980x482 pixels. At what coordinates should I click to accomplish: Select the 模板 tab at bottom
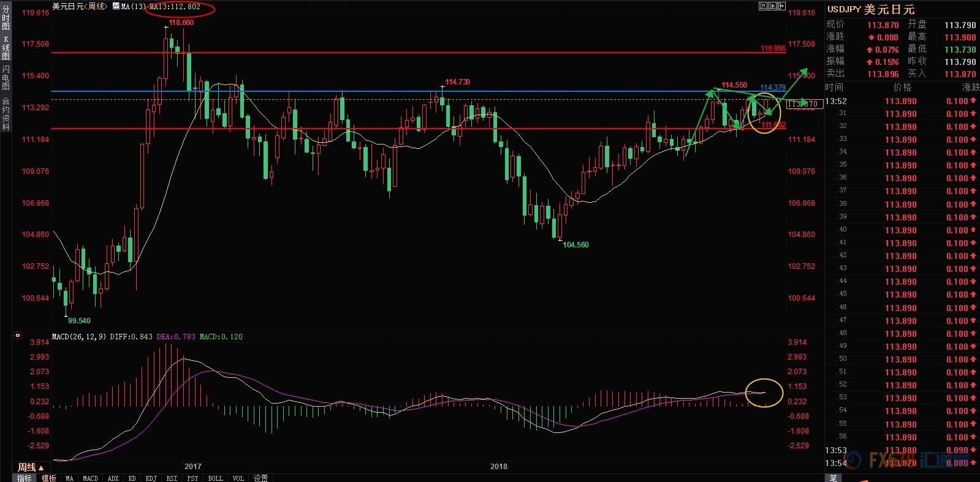(49, 478)
